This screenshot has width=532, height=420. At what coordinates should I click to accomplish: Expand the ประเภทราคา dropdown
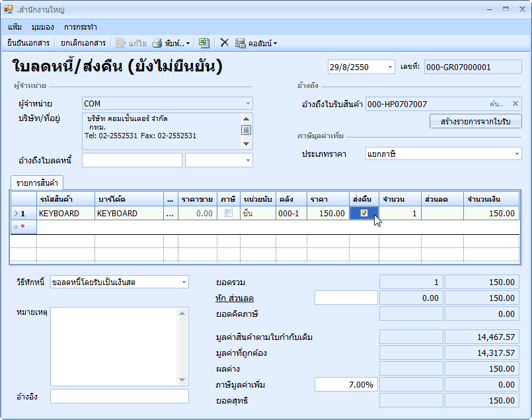pyautogui.click(x=517, y=154)
